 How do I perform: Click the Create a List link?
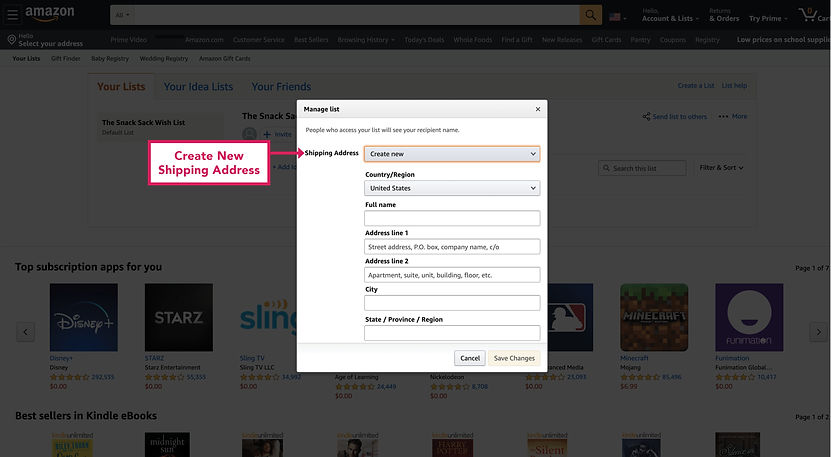coord(696,85)
